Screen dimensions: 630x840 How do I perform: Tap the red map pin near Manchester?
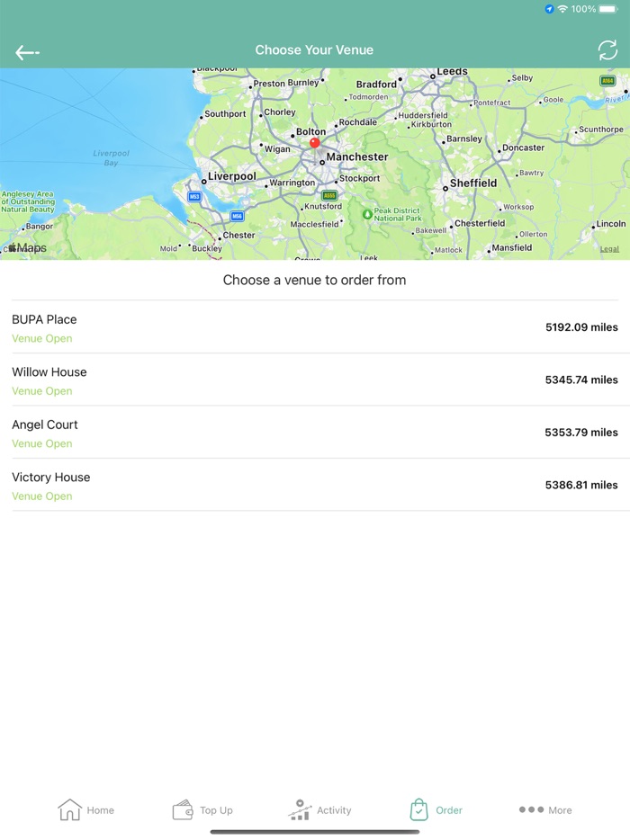click(315, 142)
